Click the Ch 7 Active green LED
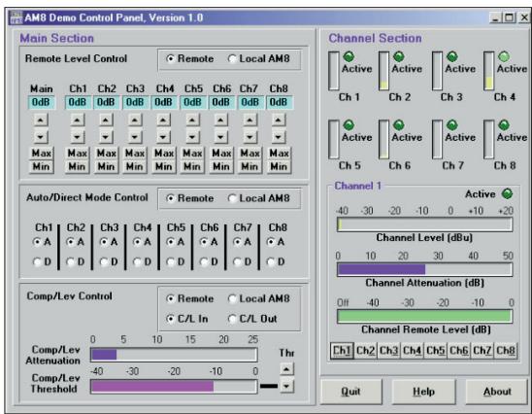This screenshot has width=532, height=414. [x=452, y=125]
